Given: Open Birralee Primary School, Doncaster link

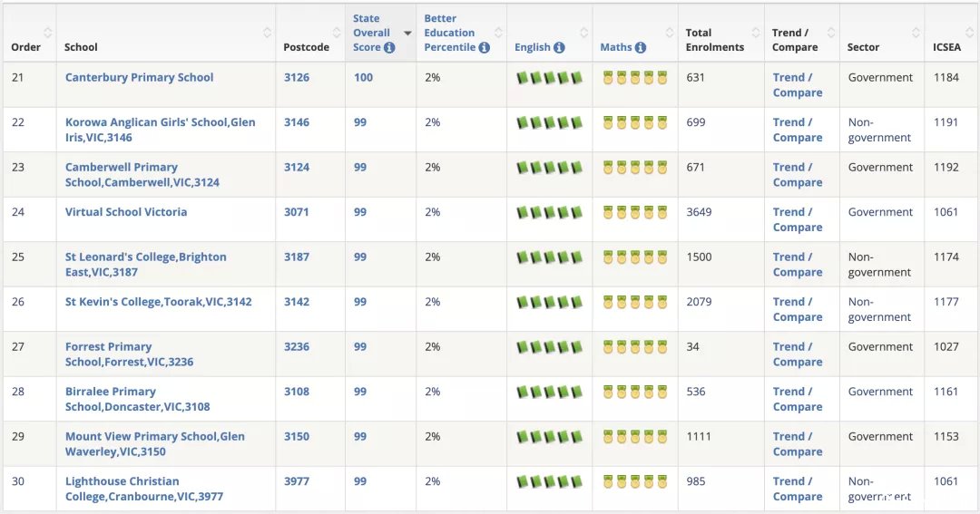Looking at the screenshot, I should click(138, 399).
